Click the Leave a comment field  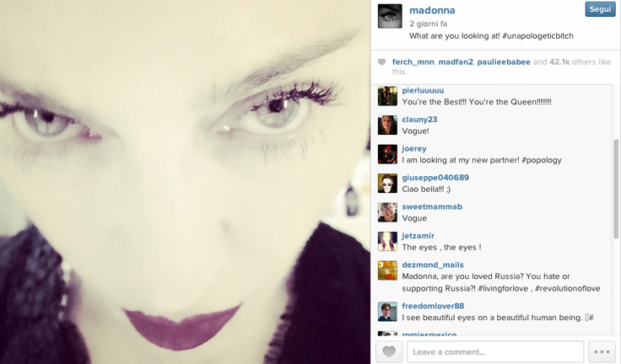(495, 351)
